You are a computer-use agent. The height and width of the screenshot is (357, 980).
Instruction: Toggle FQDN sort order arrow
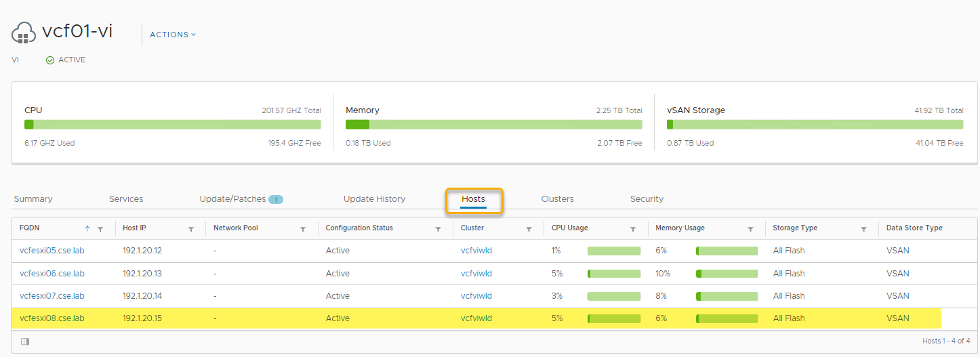point(87,228)
